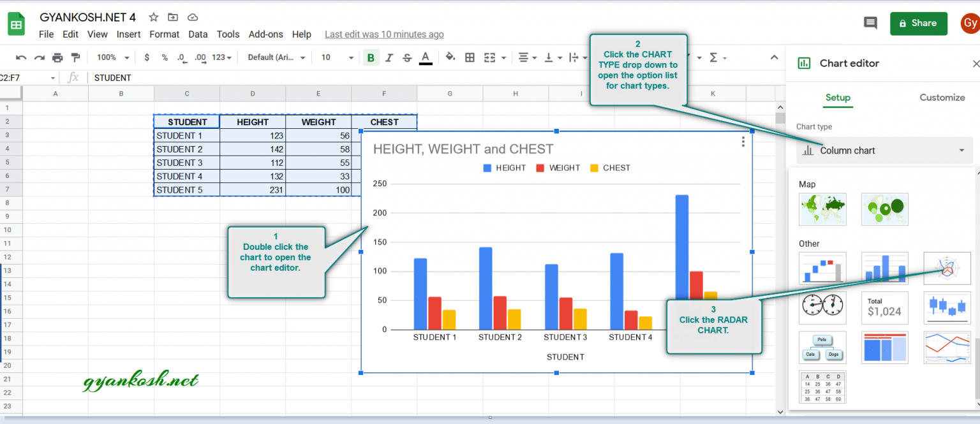Open Last edit was 10 minutes ago link

(384, 34)
